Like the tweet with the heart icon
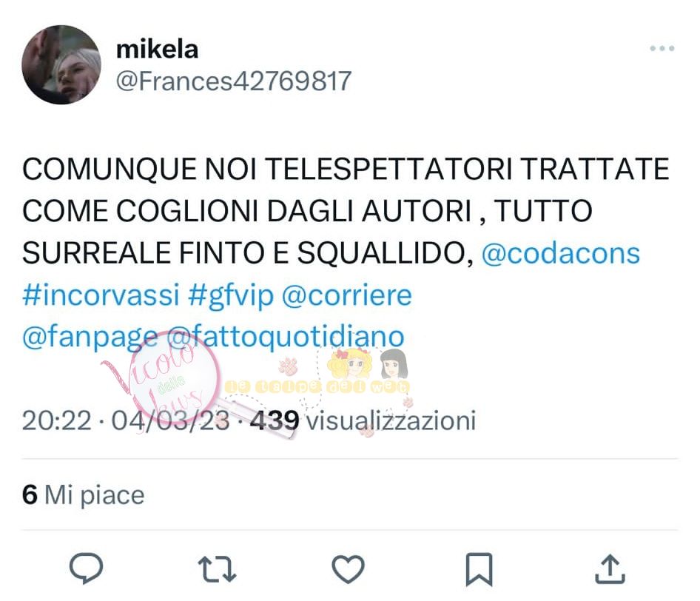 pos(349,568)
